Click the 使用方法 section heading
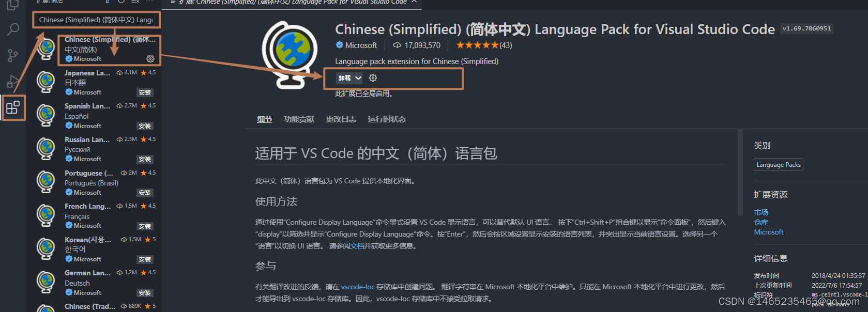The image size is (868, 312). coord(276,201)
